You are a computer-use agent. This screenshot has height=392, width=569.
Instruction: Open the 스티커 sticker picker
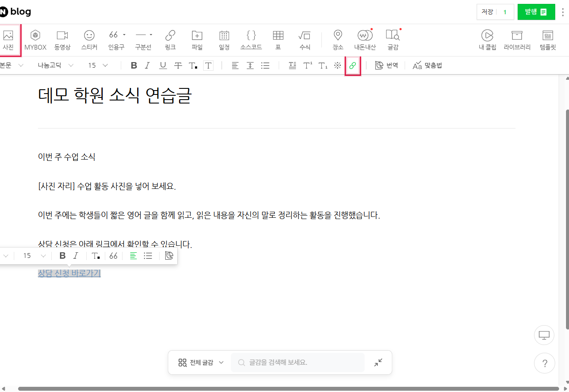coord(89,40)
